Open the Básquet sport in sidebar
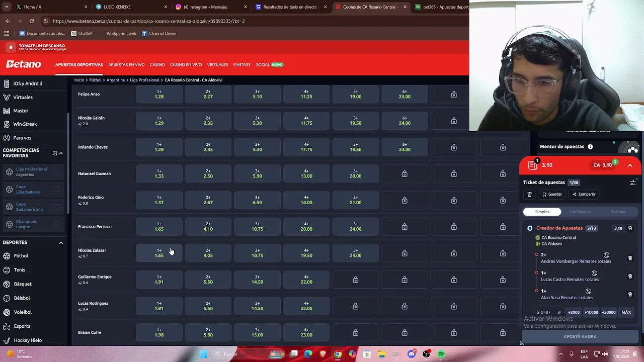The width and height of the screenshot is (644, 362). point(23,284)
